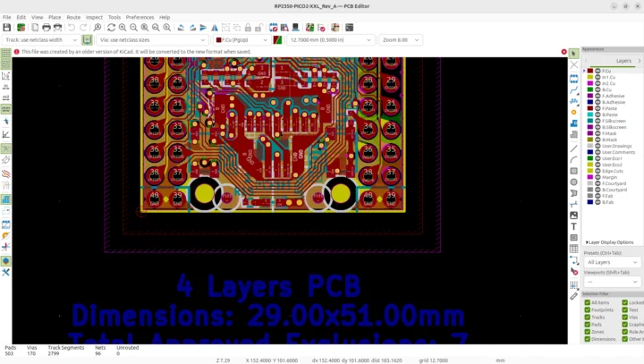Click the Zoom to fit icon
The width and height of the screenshot is (644, 364).
click(145, 28)
